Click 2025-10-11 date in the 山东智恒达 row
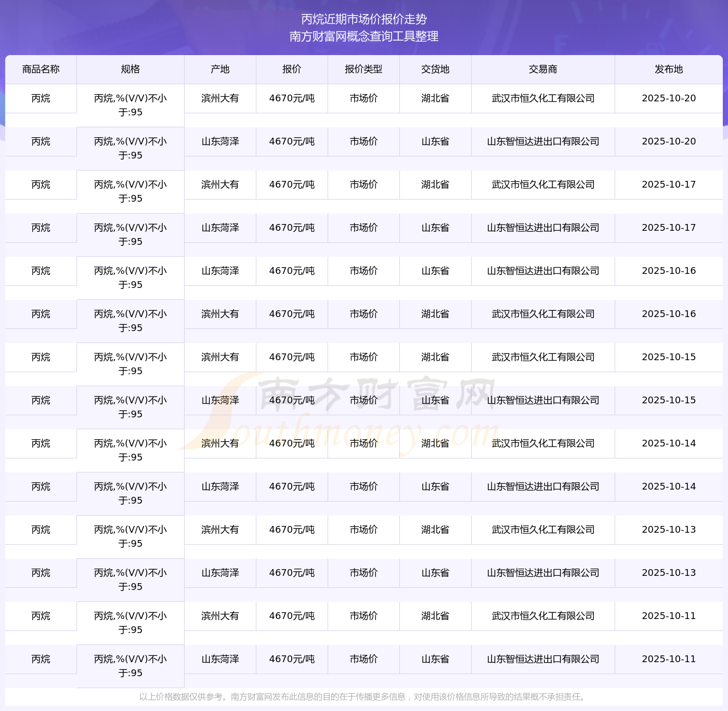 coord(669,659)
